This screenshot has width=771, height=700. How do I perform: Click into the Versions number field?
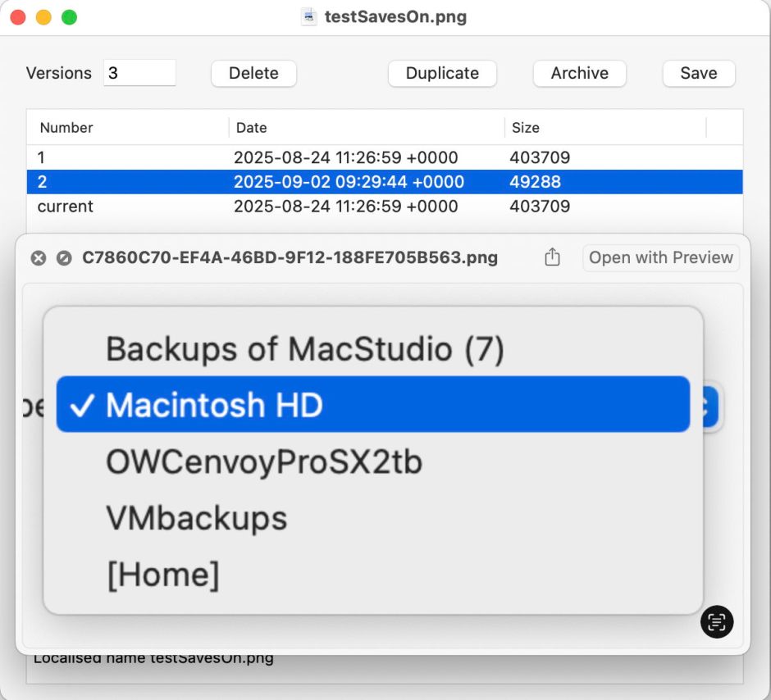point(139,73)
